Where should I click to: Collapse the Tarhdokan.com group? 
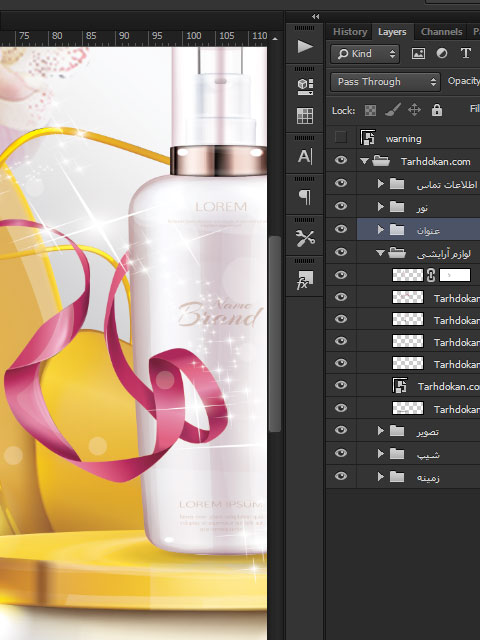click(364, 161)
